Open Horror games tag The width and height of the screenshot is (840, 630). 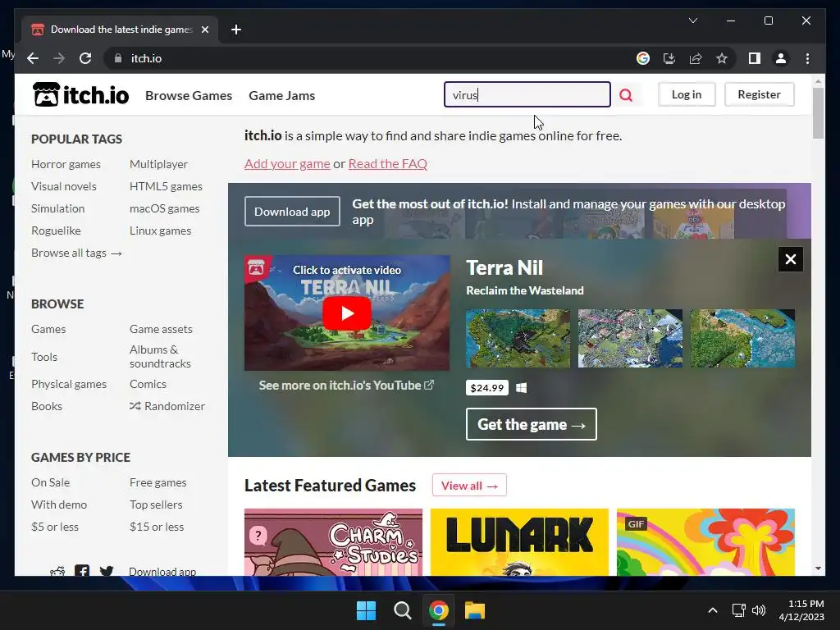coord(66,164)
